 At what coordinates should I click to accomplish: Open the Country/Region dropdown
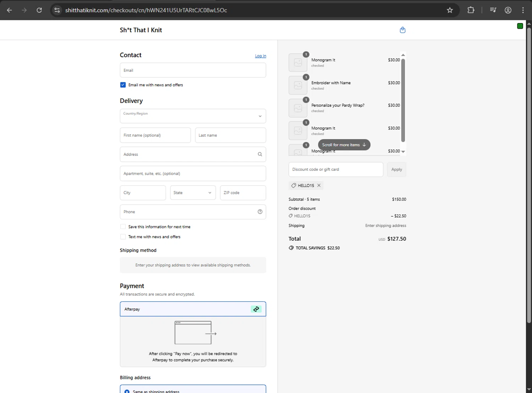193,116
